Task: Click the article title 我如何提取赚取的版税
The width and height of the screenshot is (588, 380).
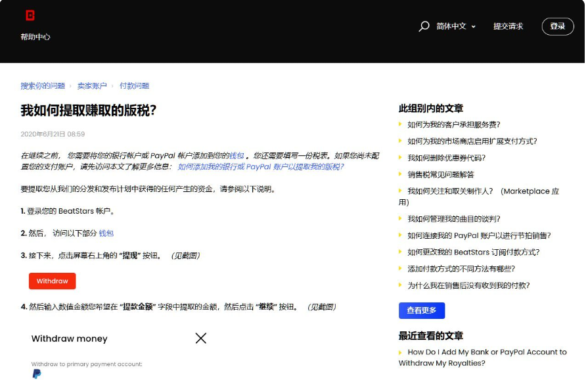Action: (x=89, y=110)
